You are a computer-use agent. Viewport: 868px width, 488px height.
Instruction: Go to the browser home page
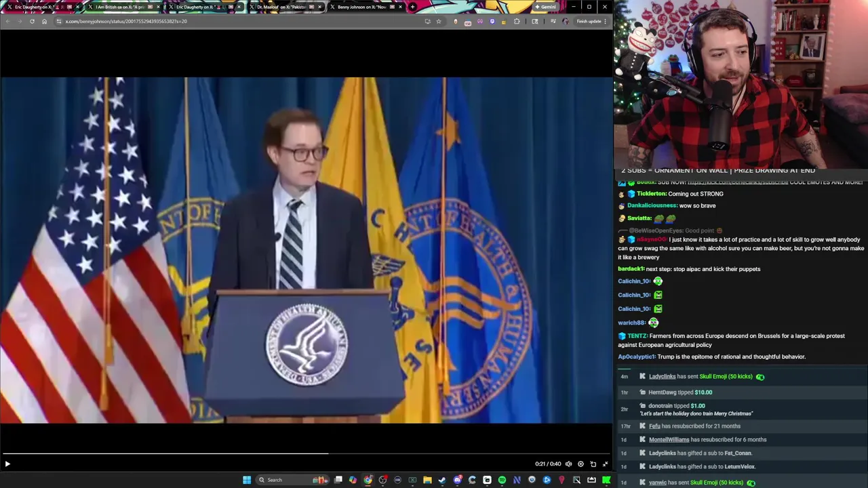(x=44, y=21)
